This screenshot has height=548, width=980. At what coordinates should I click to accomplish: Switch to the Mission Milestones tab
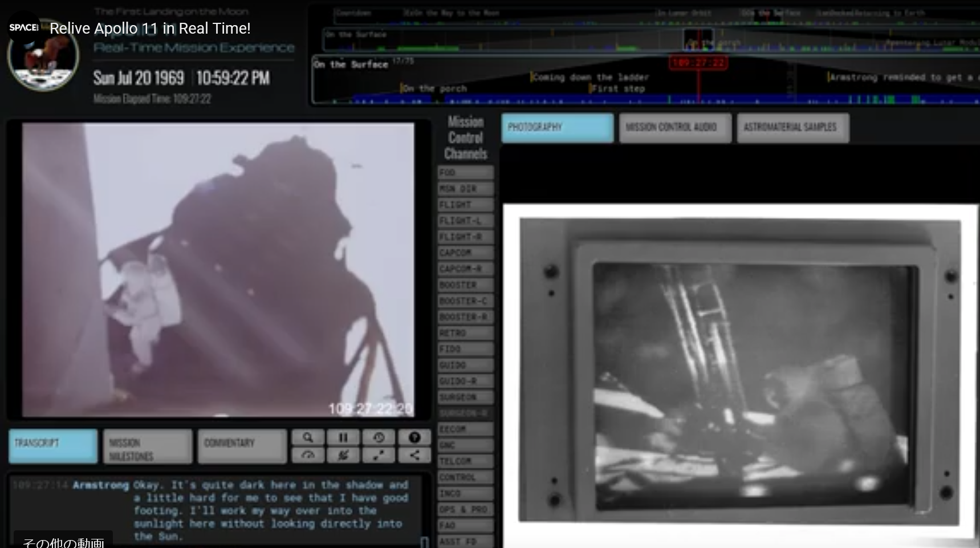[147, 446]
